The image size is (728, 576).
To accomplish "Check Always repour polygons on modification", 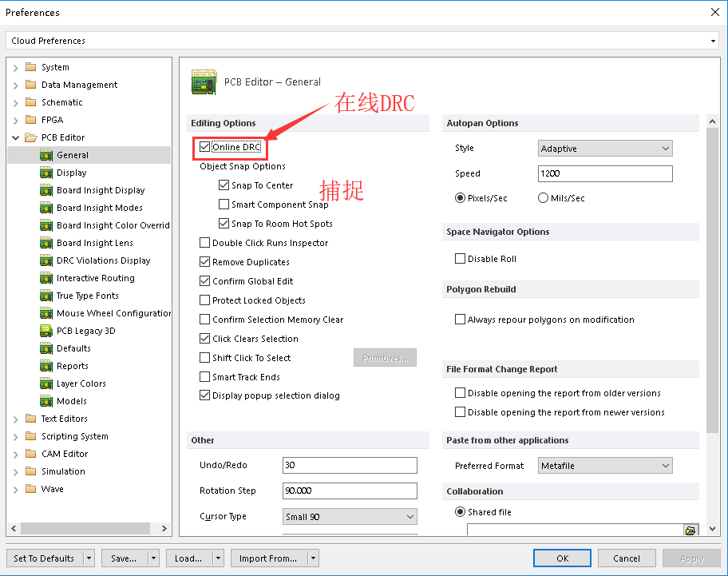I will [460, 319].
